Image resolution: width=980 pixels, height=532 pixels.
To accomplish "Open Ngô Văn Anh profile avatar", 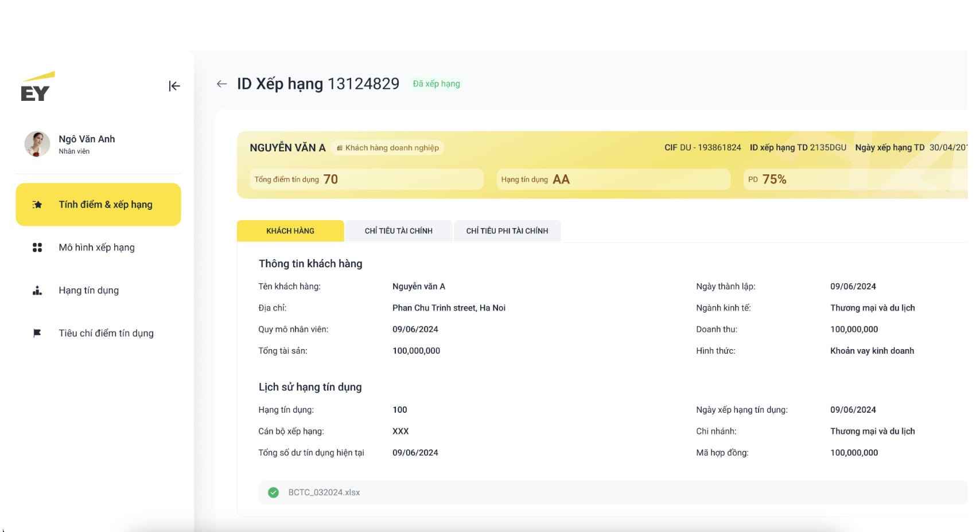I will pyautogui.click(x=37, y=144).
